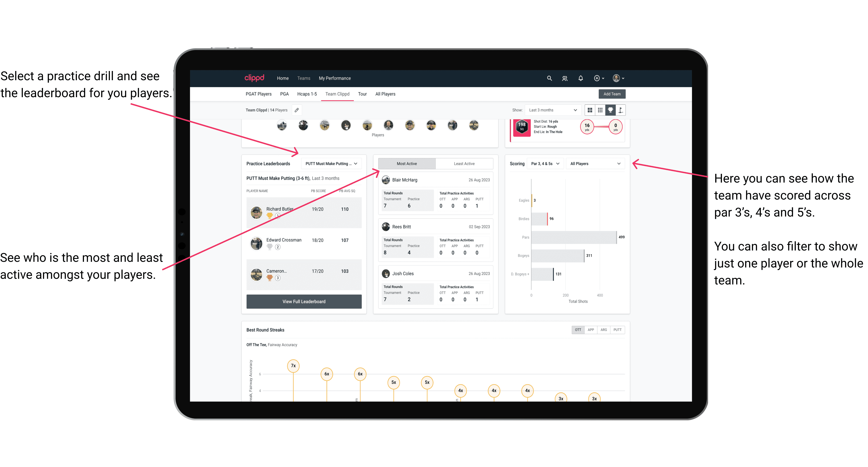Click the Add Team button
868x467 pixels.
pos(612,94)
